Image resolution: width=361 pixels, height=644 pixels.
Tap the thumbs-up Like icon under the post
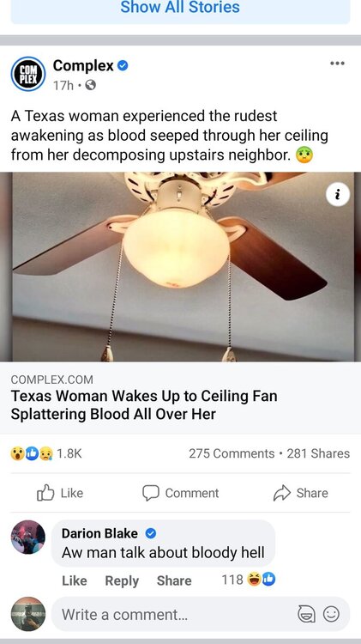45,493
